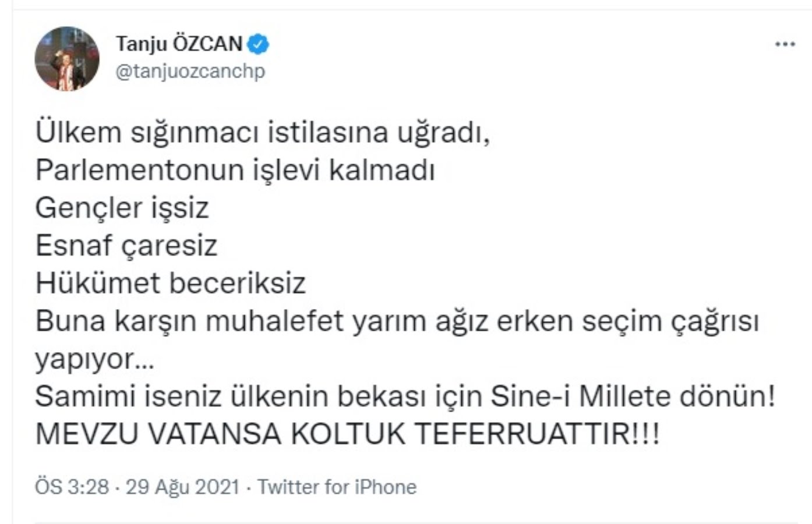The width and height of the screenshot is (812, 524).
Task: Click the ÖS 3:28 timestamp
Action: pyautogui.click(x=72, y=487)
